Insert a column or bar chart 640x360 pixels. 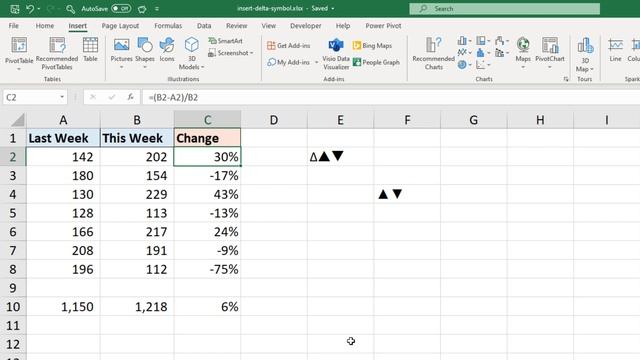point(464,41)
